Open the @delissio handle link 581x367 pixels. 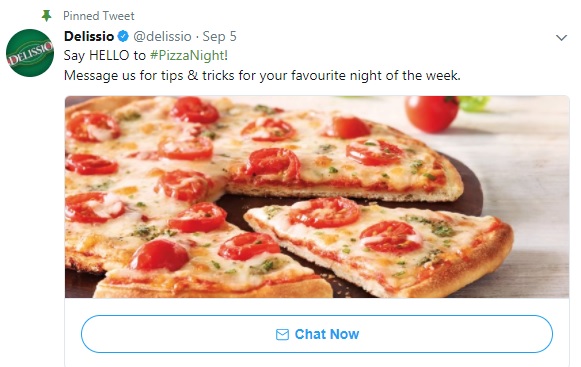[162, 36]
